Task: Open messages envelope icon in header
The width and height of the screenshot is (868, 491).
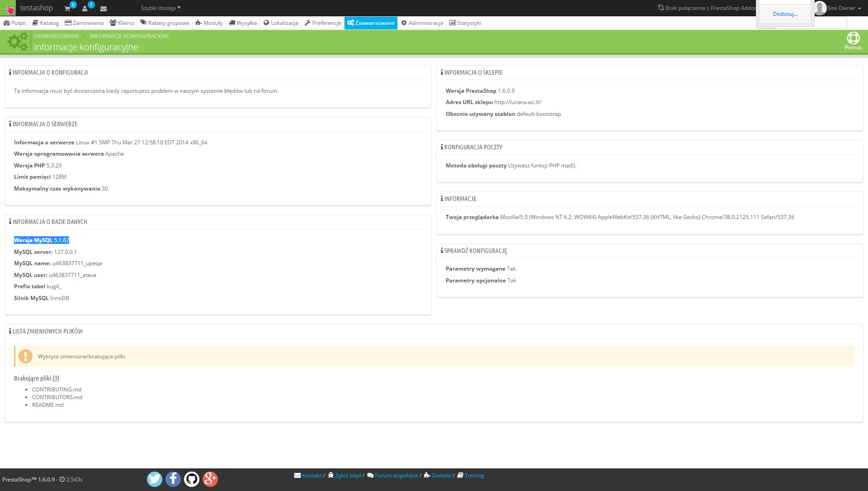Action: point(104,9)
